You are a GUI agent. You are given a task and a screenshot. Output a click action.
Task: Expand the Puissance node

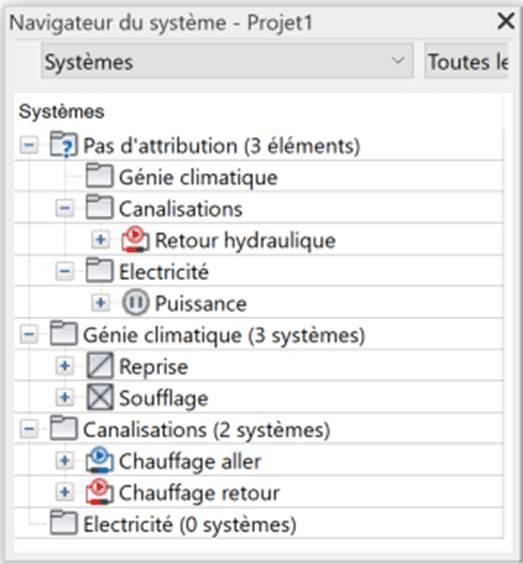(101, 303)
